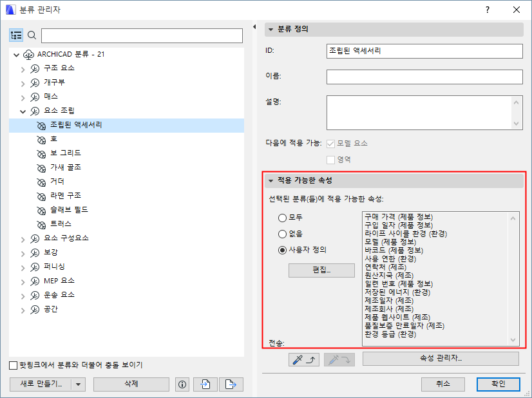Select the 거더 tree item
The height and width of the screenshot is (398, 532).
57,182
